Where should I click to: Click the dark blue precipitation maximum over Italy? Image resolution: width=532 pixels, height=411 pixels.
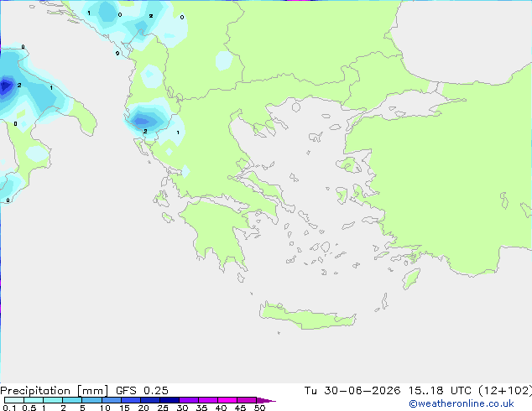(x=6, y=86)
